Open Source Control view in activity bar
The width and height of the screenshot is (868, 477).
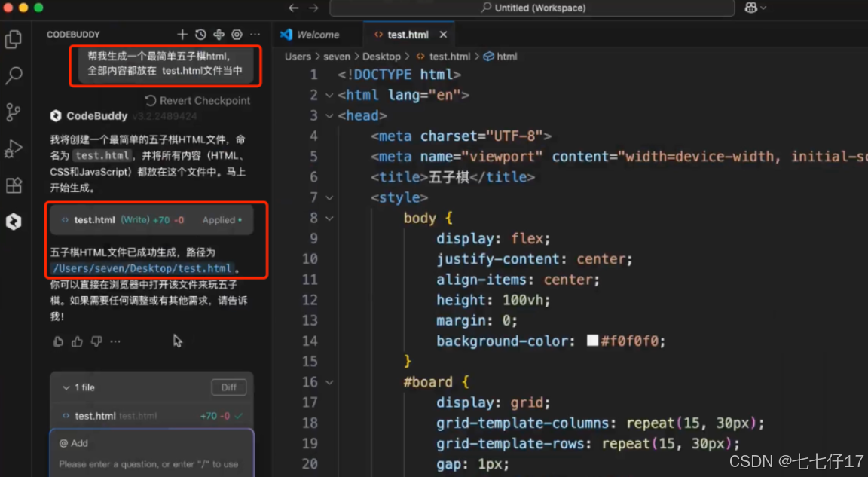click(14, 112)
